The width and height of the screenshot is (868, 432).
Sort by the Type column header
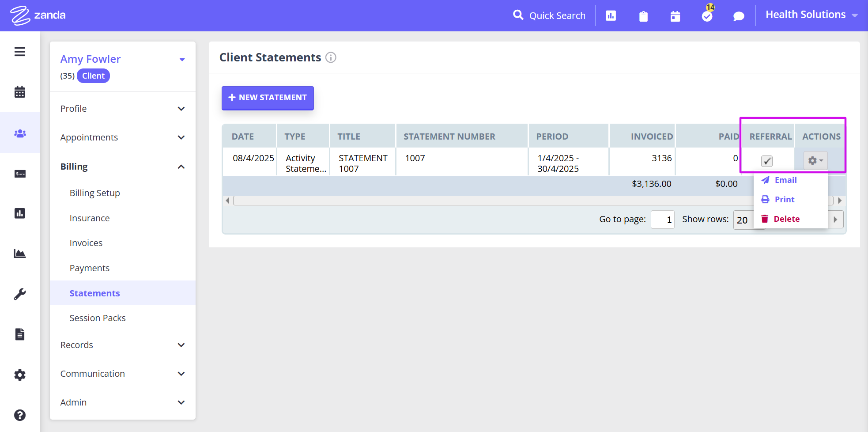(x=303, y=136)
